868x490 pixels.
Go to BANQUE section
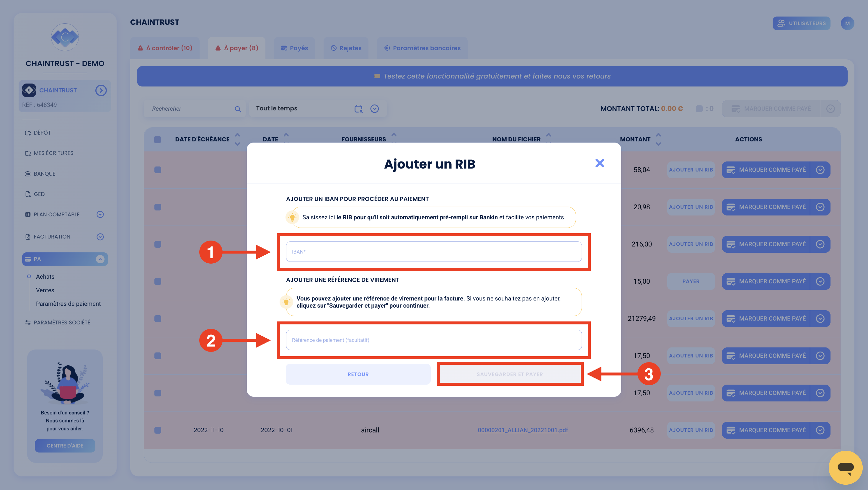coord(40,174)
